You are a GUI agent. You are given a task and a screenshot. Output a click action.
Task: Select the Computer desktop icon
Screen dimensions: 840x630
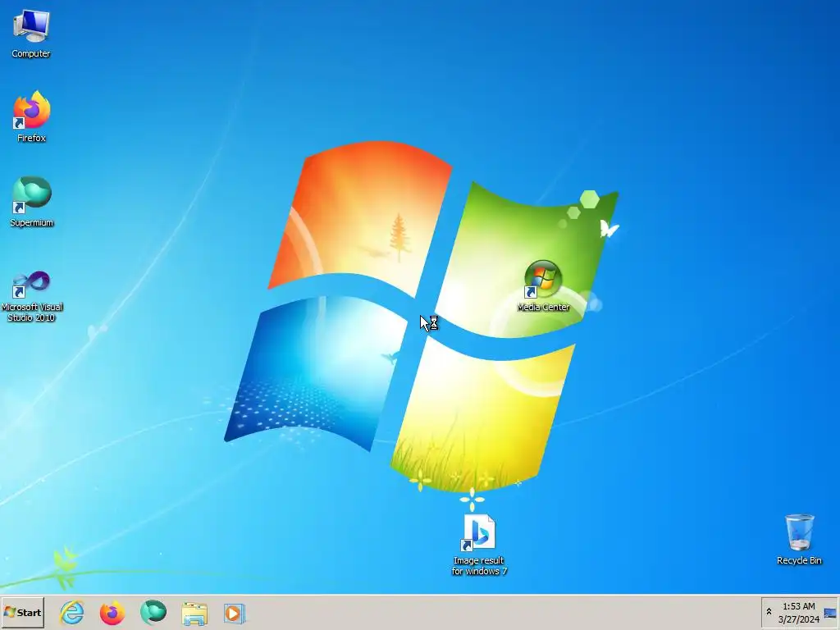pos(31,34)
